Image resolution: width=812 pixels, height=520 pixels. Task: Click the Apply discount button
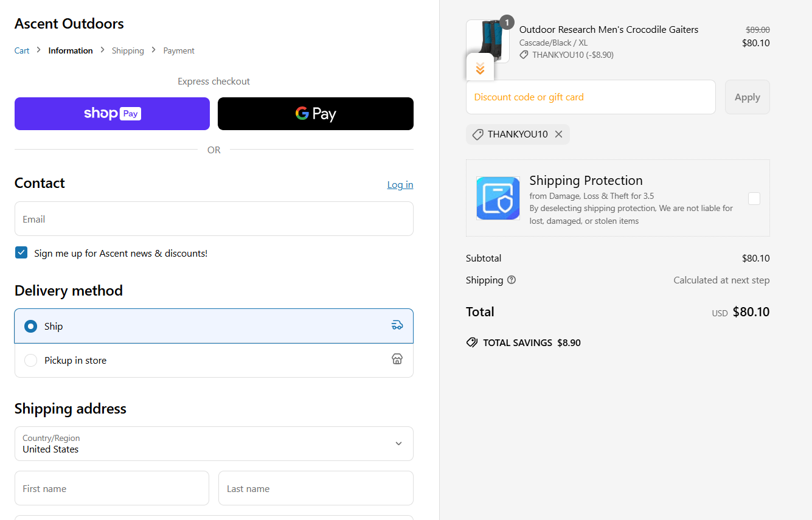[x=748, y=97]
